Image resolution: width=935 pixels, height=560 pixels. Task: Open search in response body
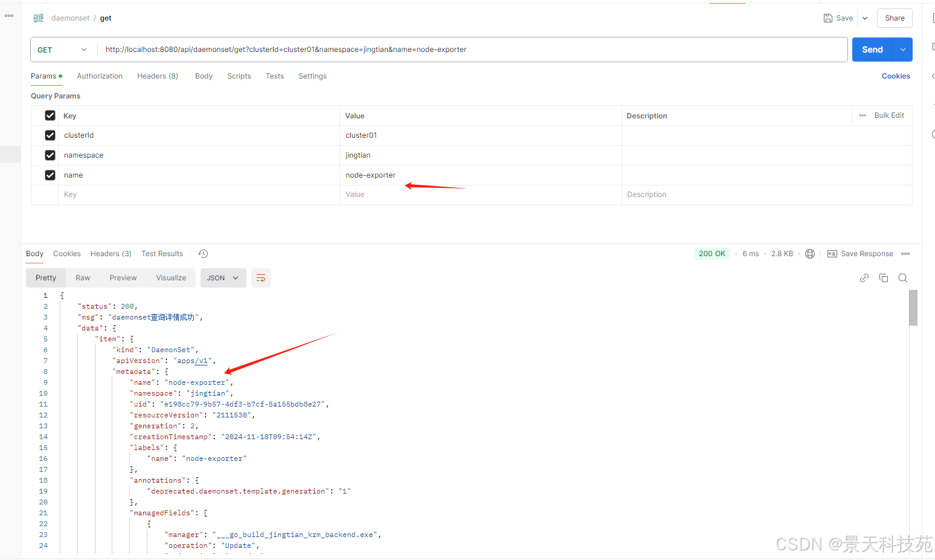[903, 278]
